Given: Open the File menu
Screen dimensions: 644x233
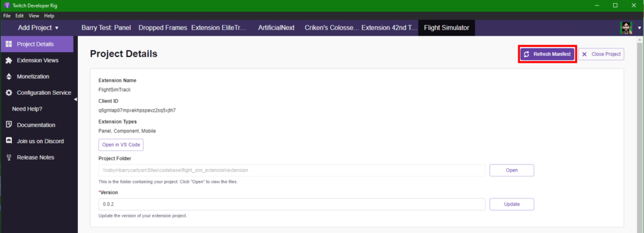Looking at the screenshot, I should pyautogui.click(x=8, y=16).
